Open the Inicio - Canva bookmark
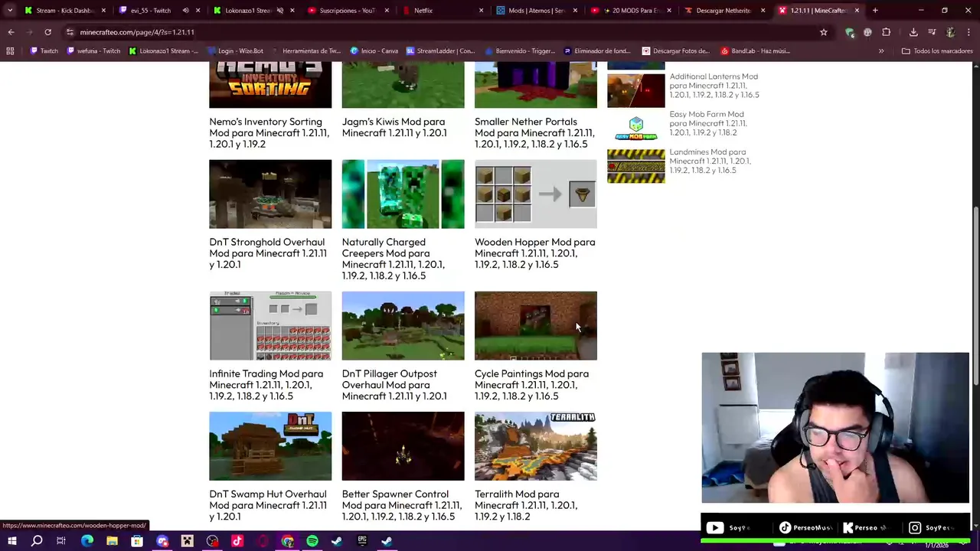The height and width of the screenshot is (551, 980). click(x=374, y=51)
